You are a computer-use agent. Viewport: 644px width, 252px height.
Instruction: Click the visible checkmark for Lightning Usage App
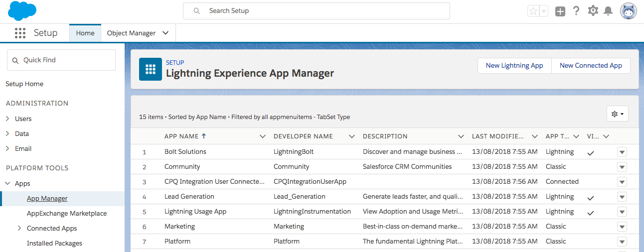591,213
